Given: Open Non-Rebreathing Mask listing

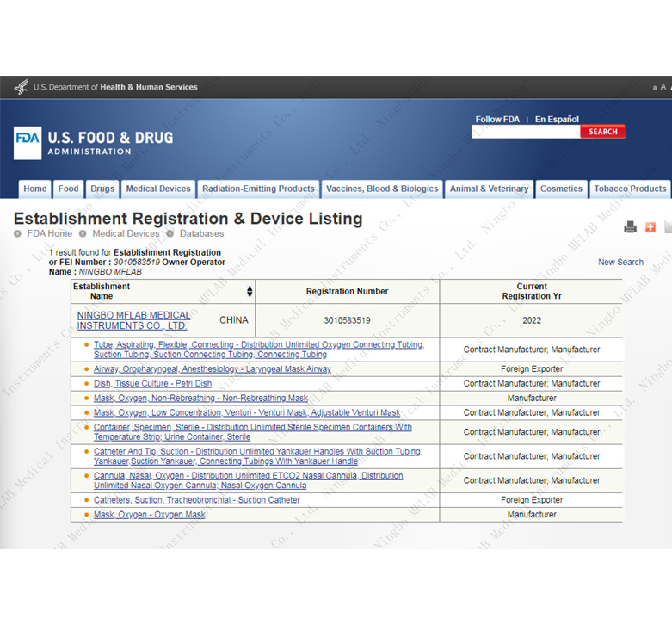Looking at the screenshot, I should [x=200, y=399].
